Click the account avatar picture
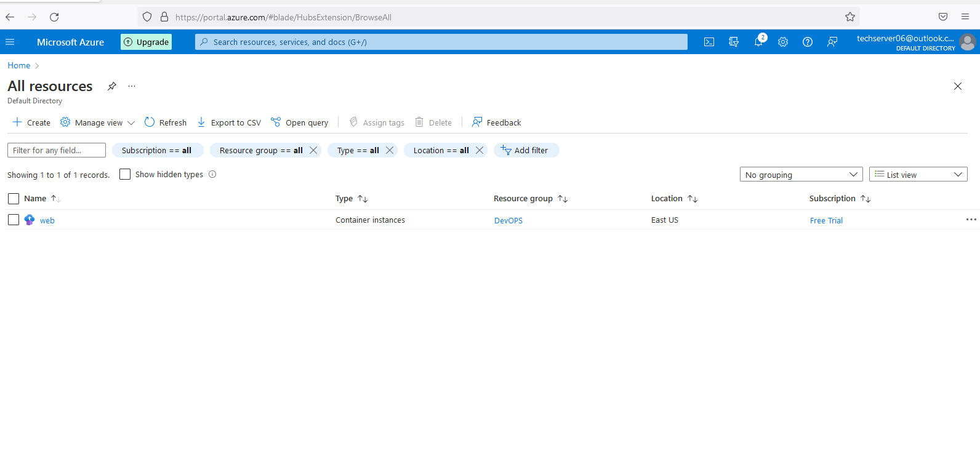The height and width of the screenshot is (451, 980). coord(968,42)
